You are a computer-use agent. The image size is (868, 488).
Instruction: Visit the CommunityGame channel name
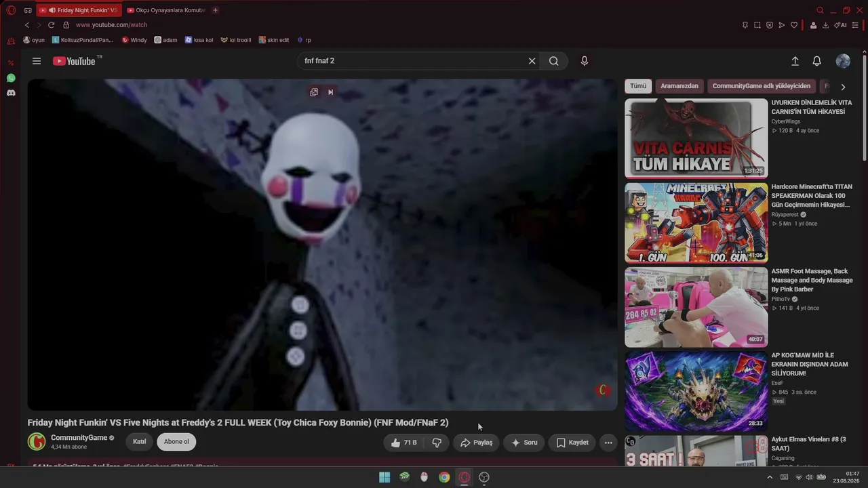[79, 438]
